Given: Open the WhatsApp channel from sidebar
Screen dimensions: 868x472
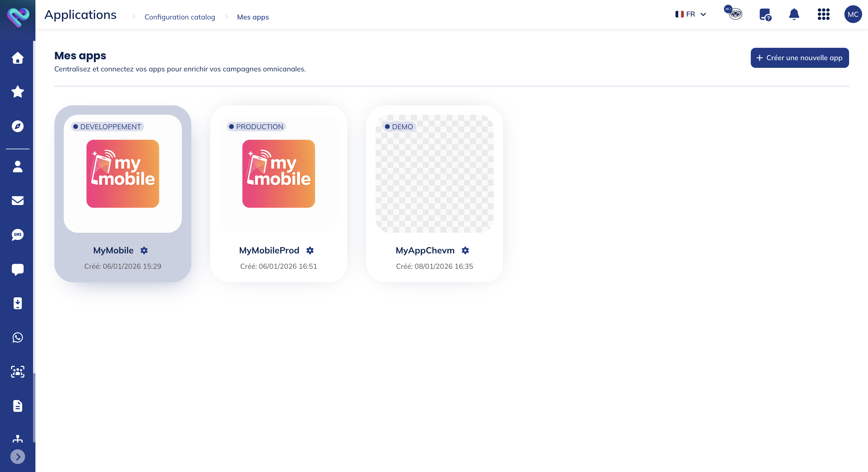Looking at the screenshot, I should [17, 338].
